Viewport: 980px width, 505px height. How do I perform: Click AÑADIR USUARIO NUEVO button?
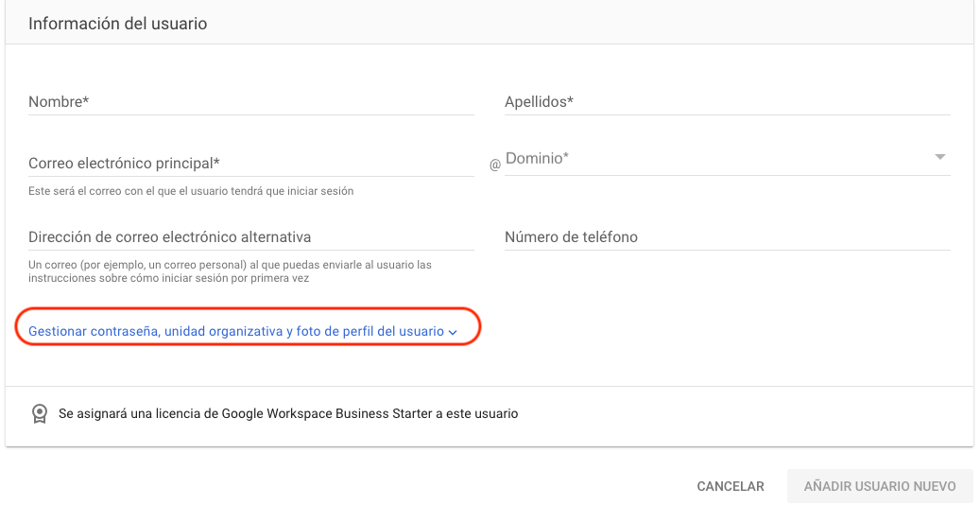click(x=880, y=486)
